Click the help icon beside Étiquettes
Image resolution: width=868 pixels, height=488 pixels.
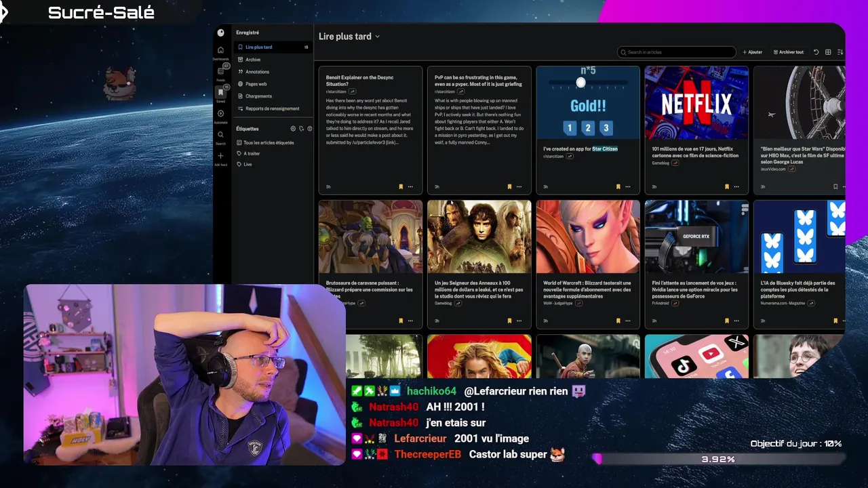click(310, 128)
